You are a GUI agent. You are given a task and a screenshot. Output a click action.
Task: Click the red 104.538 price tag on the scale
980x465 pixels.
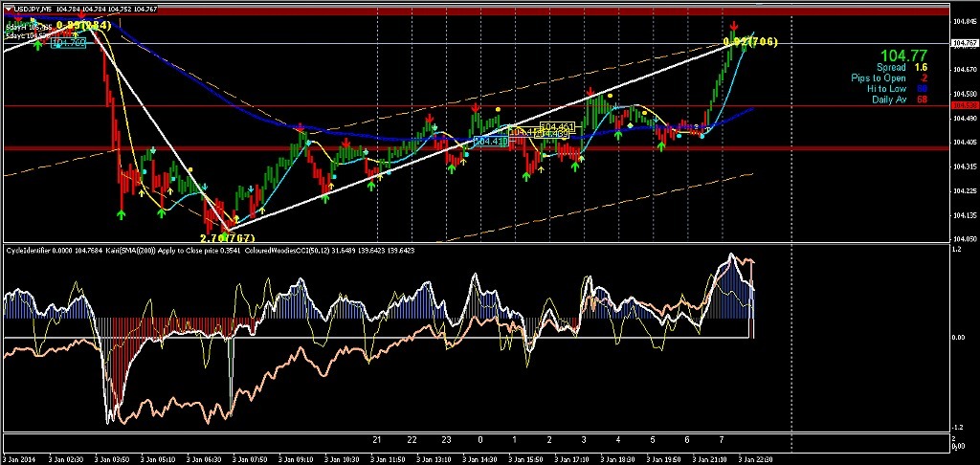pos(964,106)
